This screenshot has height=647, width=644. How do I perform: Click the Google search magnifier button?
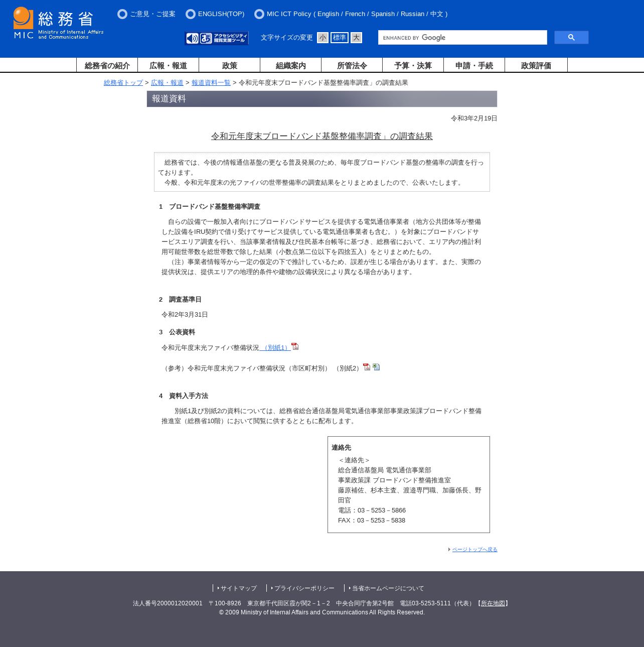point(571,38)
